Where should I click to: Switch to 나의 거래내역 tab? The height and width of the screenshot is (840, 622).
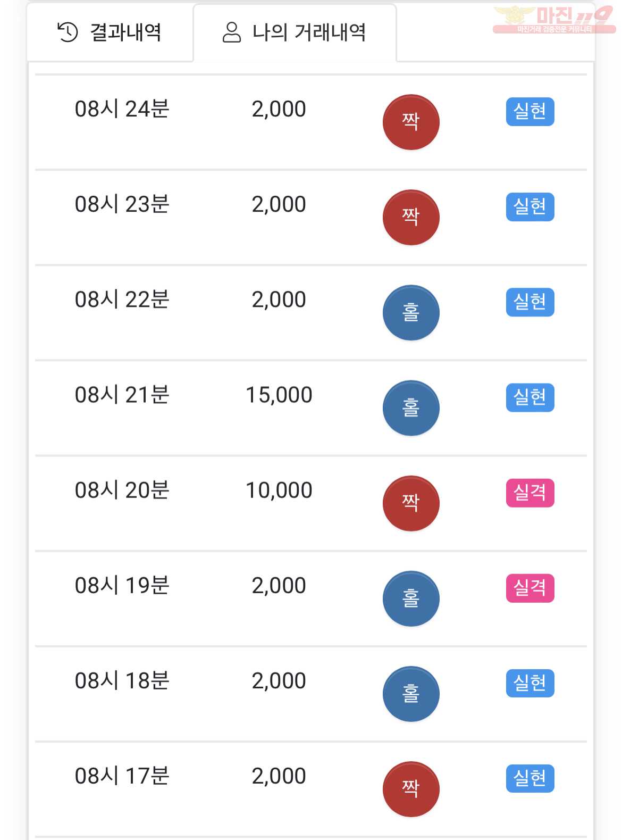pyautogui.click(x=295, y=32)
